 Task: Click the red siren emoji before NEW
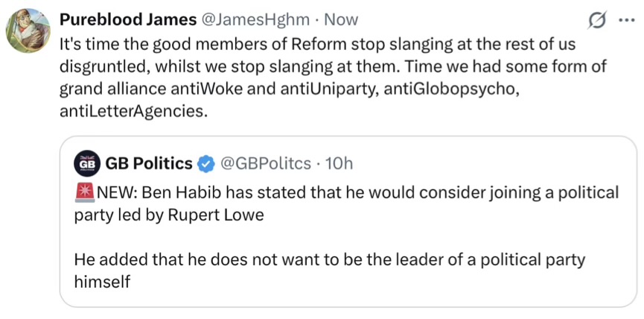pos(84,193)
